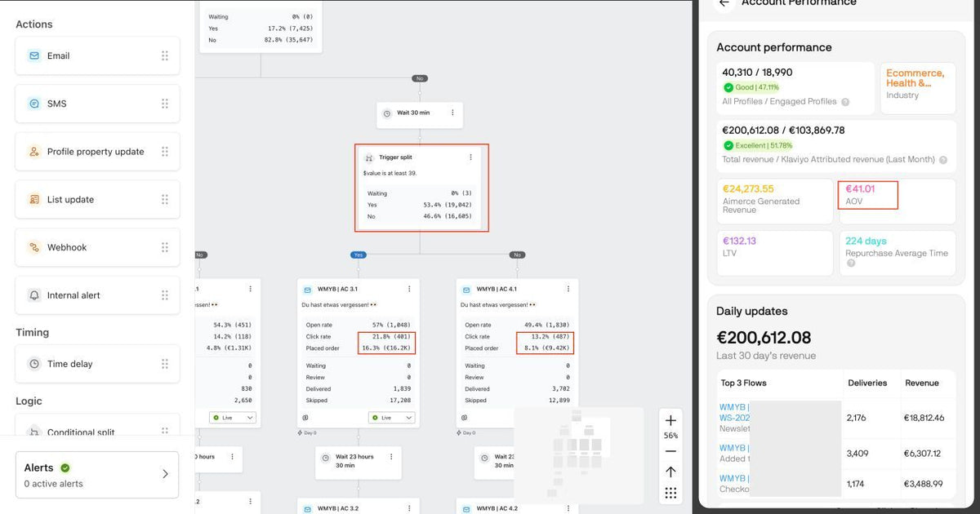
Task: Select the Webhook action card
Action: [x=97, y=247]
